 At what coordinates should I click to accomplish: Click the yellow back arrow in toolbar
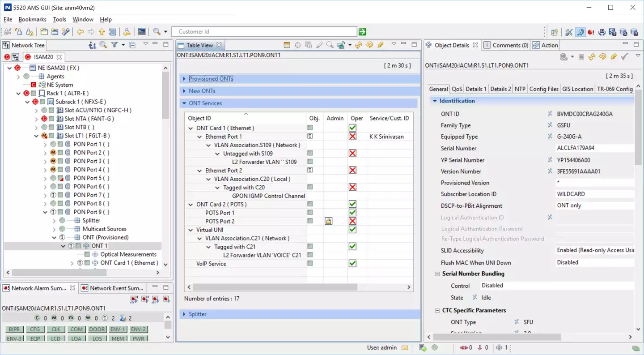[x=80, y=32]
